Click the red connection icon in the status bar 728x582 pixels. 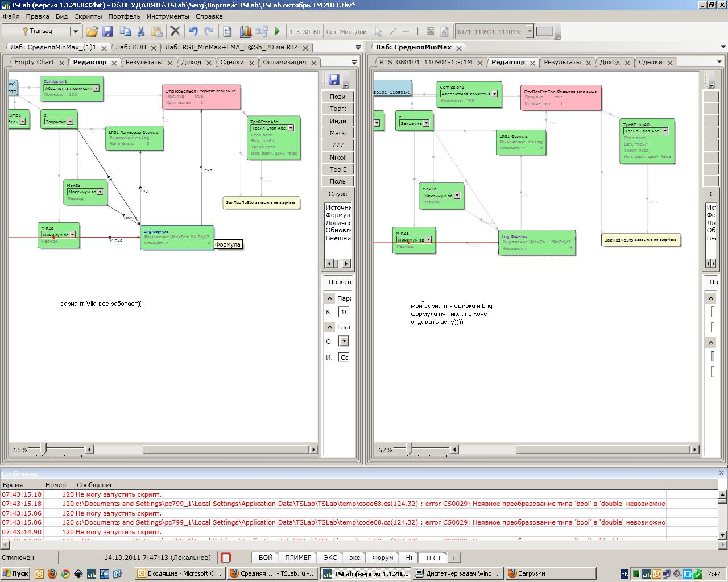click(226, 558)
